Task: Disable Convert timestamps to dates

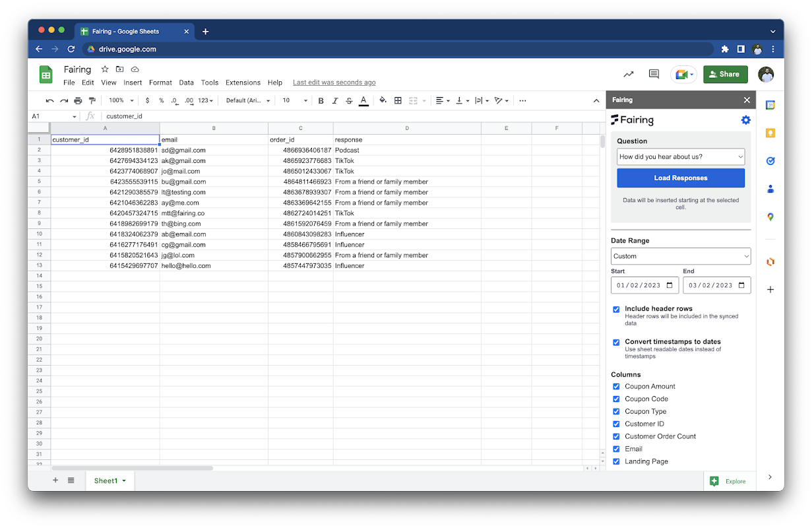Action: click(616, 343)
